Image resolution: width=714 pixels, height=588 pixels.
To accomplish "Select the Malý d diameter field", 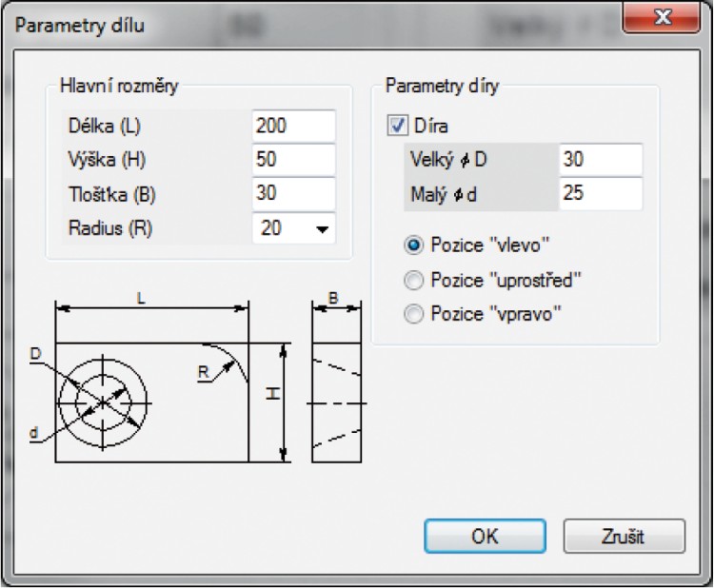I will pyautogui.click(x=600, y=194).
